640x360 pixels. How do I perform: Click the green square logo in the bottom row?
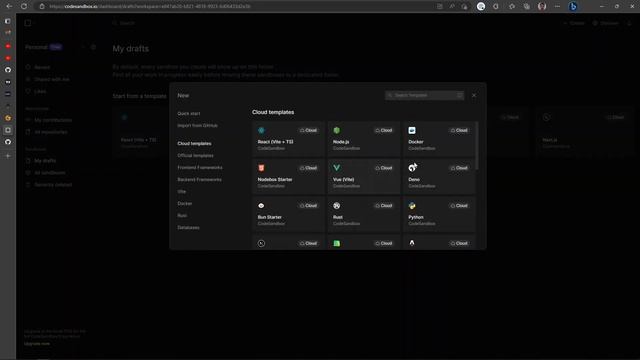(336, 243)
